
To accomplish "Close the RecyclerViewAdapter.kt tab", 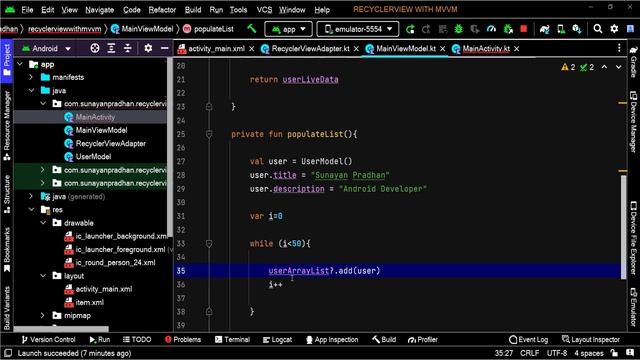I will pos(356,49).
